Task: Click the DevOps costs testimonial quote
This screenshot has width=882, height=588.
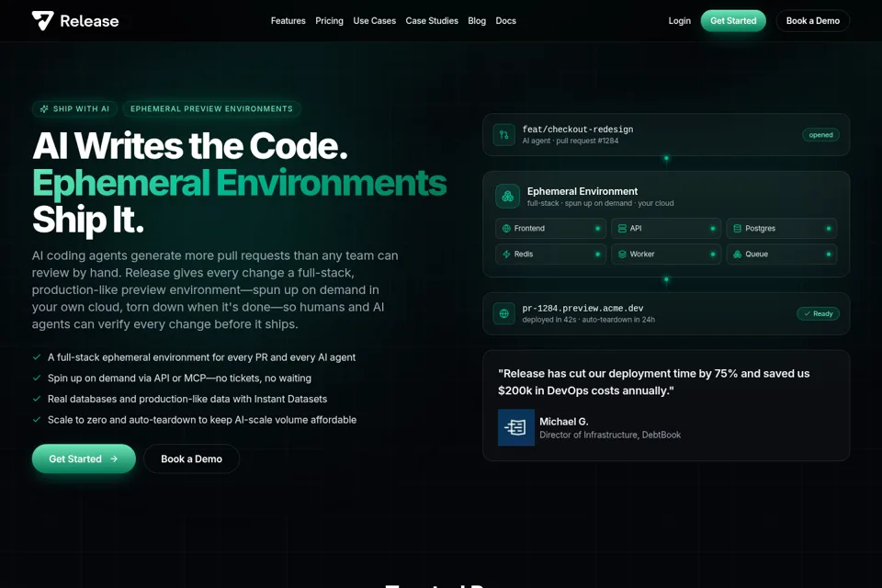Action: coord(653,382)
